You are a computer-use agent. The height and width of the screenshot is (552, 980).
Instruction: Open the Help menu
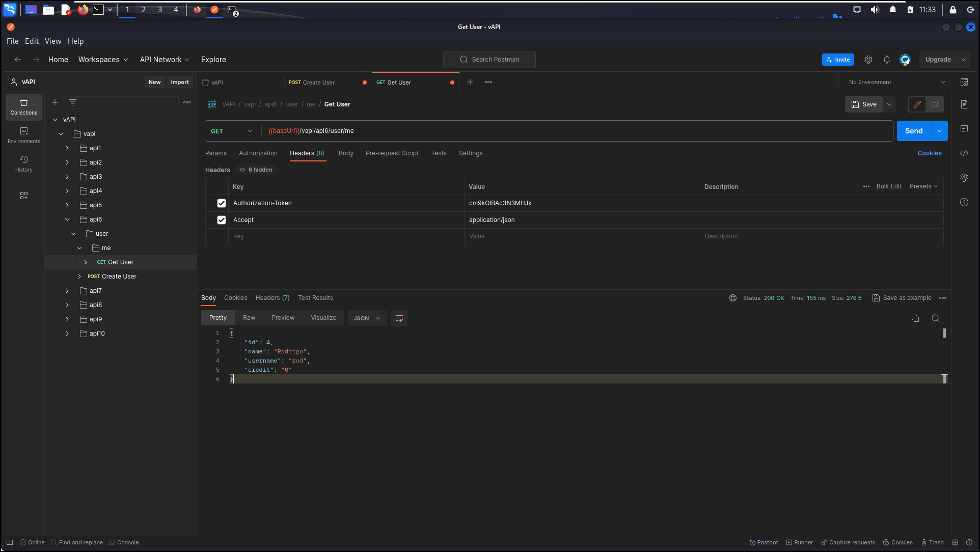(x=76, y=41)
